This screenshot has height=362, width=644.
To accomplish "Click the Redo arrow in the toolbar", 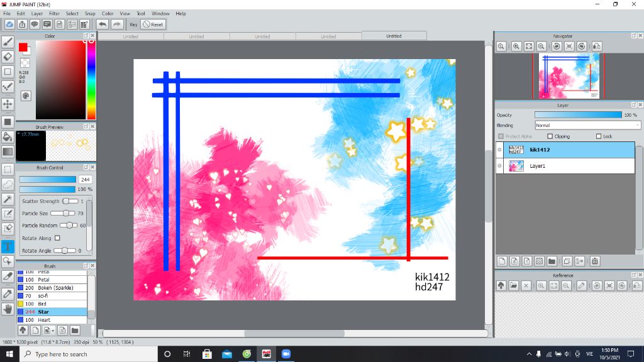I will [117, 25].
